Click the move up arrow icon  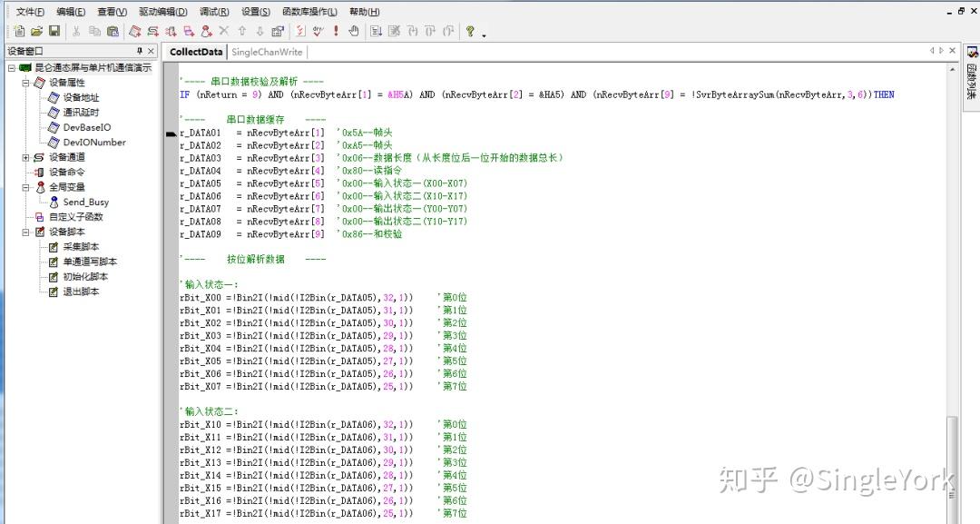242,31
